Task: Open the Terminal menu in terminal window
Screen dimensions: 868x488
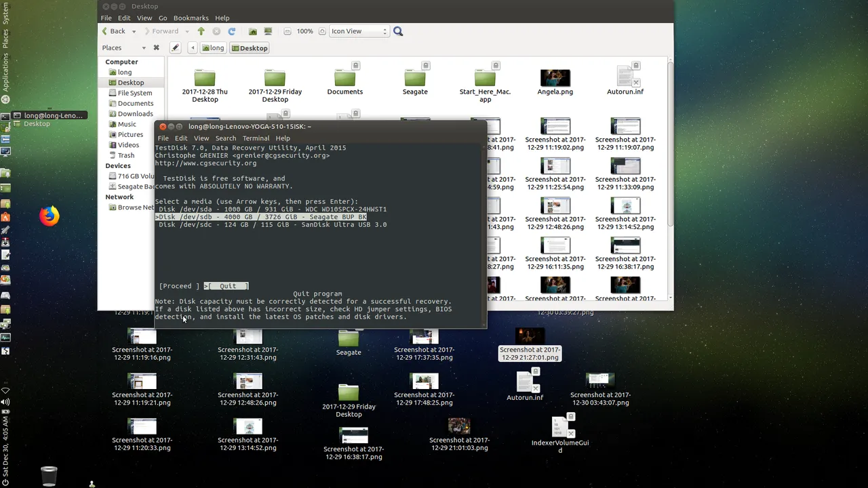Action: [x=256, y=138]
